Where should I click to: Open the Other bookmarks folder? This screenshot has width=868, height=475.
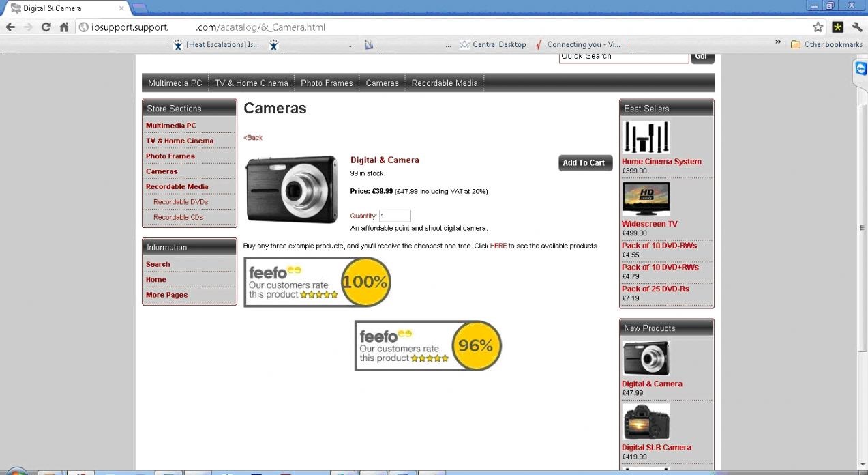[x=826, y=44]
